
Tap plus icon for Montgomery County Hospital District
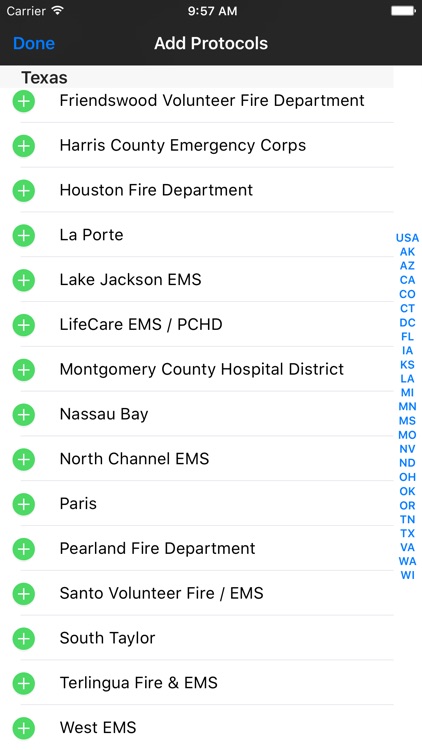point(23,370)
